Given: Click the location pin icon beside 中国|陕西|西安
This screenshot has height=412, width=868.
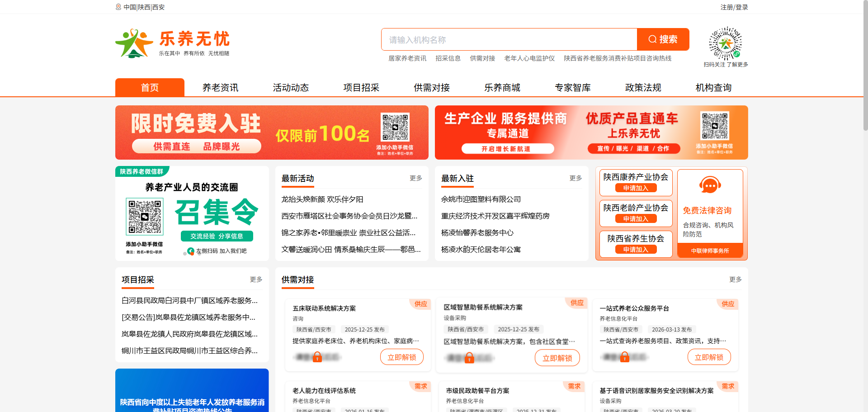Looking at the screenshot, I should click(118, 7).
